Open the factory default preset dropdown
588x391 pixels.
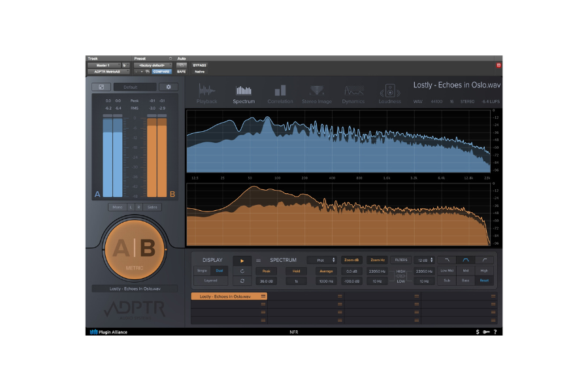(153, 65)
